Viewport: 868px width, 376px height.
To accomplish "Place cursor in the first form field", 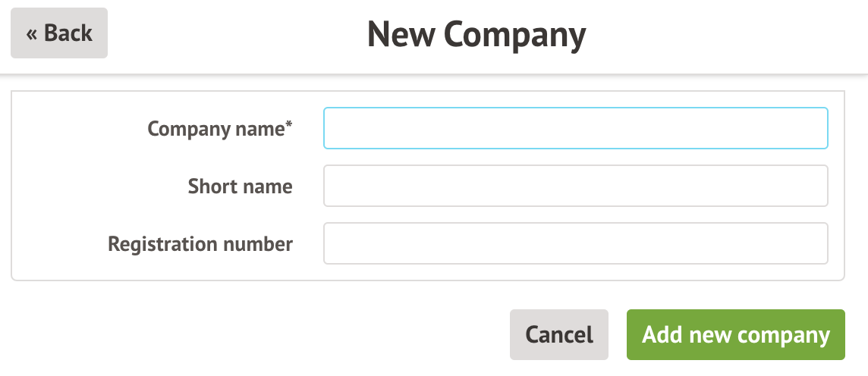I will pyautogui.click(x=575, y=128).
